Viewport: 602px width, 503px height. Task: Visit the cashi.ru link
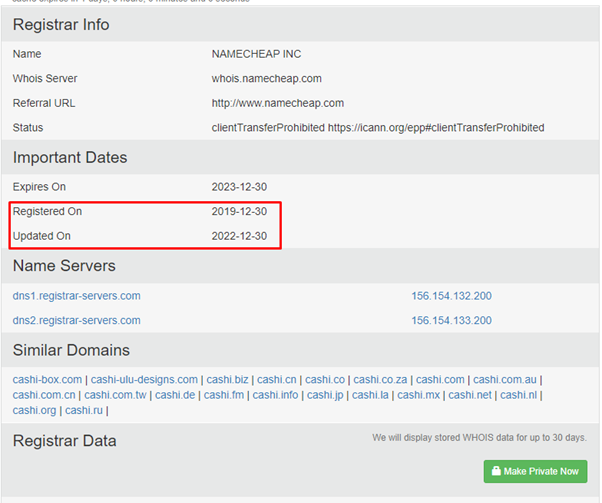(x=84, y=410)
